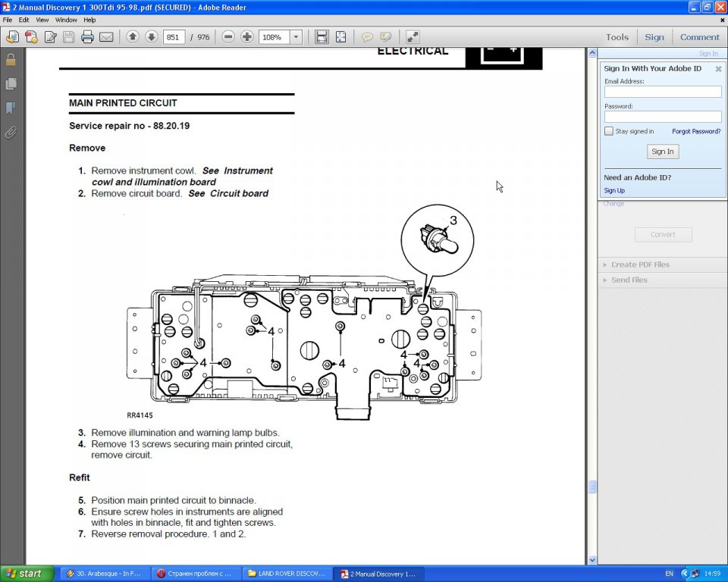Open the Window menu
The height and width of the screenshot is (582, 728).
coord(66,20)
